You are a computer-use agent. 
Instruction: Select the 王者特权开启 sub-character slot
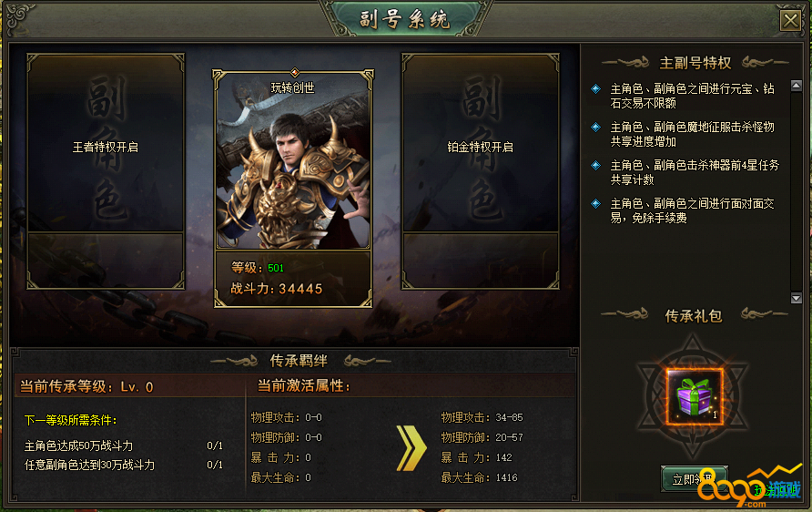click(106, 171)
